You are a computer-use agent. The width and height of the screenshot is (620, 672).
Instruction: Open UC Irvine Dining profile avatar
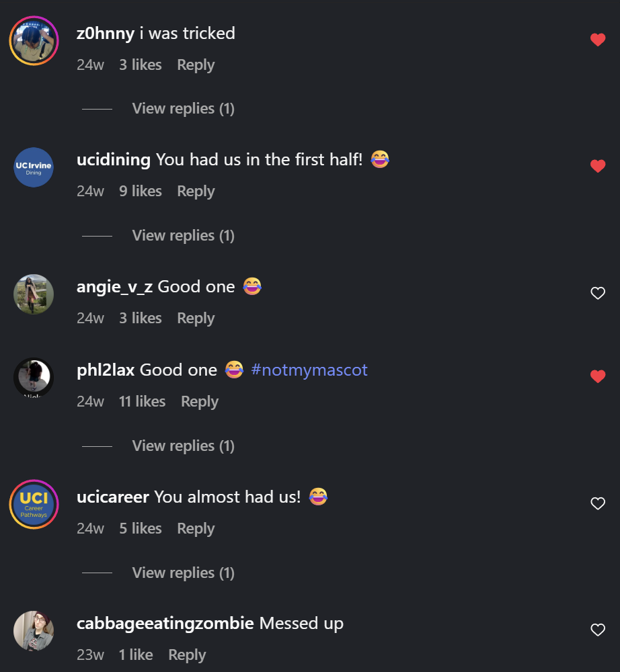34,167
